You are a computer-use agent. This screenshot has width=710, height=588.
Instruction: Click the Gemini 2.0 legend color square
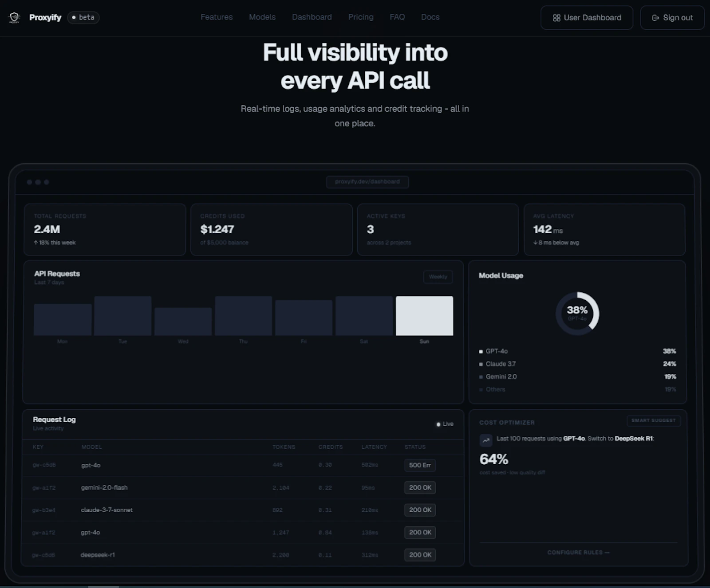pyautogui.click(x=481, y=377)
